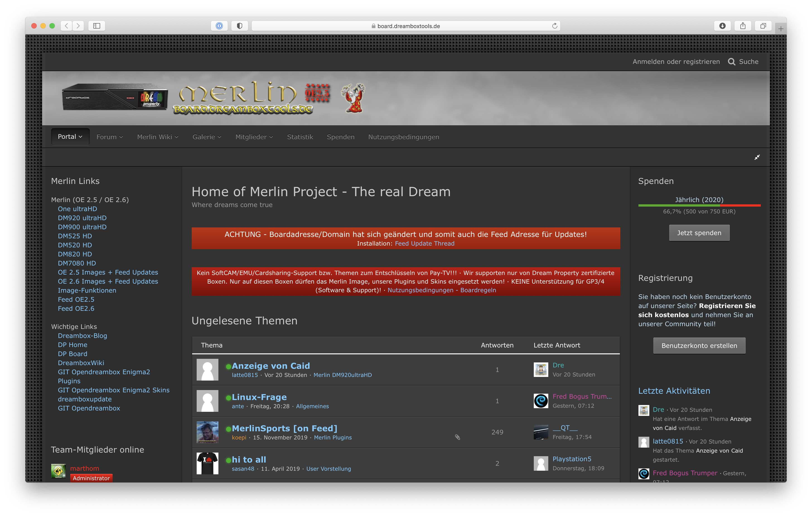The image size is (812, 516).
Task: Open the Nutzungsbedingungen menu item
Action: pyautogui.click(x=404, y=137)
